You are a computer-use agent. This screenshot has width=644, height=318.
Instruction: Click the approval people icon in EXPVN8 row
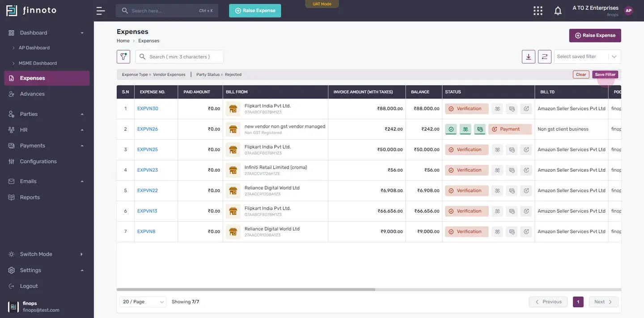497,232
